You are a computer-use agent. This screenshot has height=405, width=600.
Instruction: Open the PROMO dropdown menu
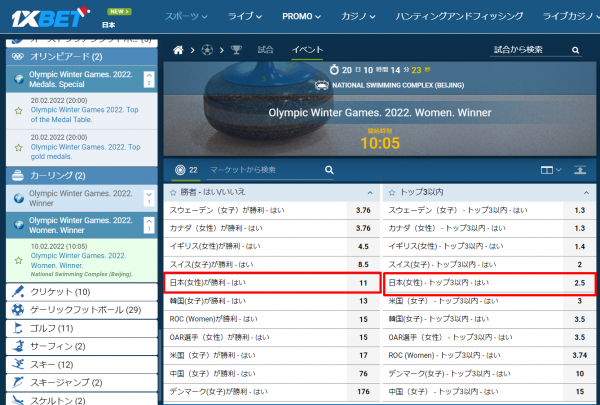(301, 16)
